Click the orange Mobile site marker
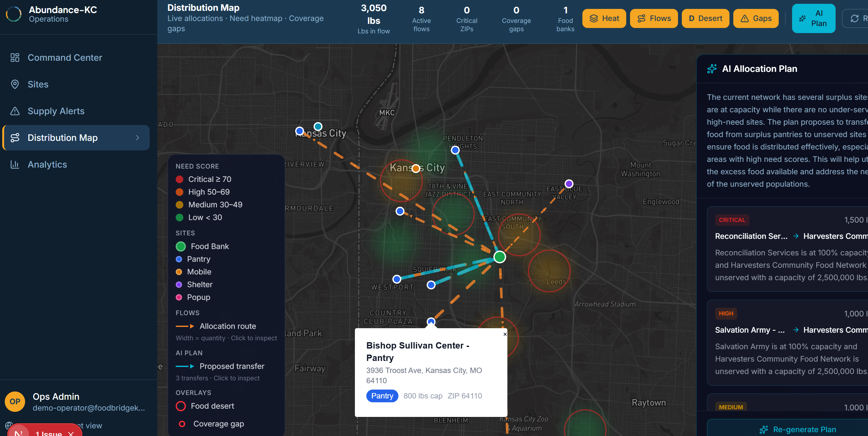 pos(416,168)
